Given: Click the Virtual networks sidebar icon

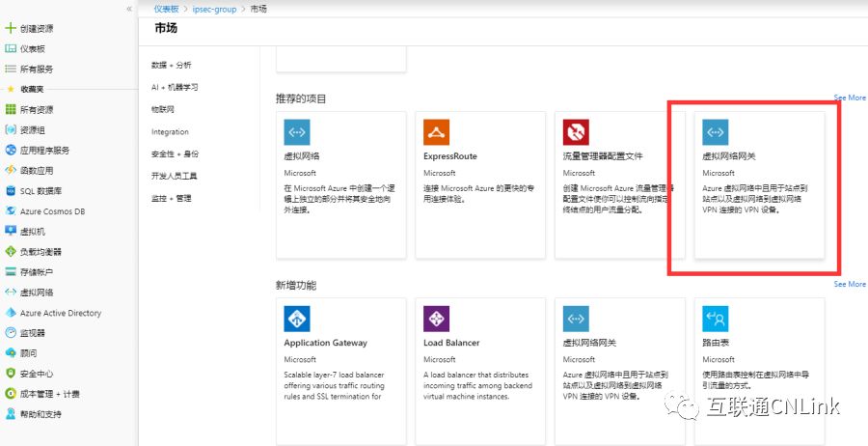Looking at the screenshot, I should click(x=10, y=292).
